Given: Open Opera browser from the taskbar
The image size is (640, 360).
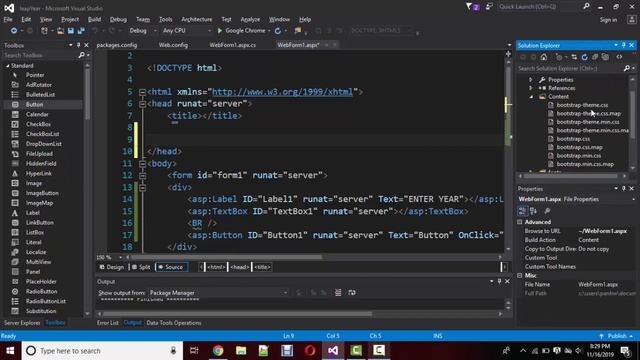Looking at the screenshot, I should 310,351.
